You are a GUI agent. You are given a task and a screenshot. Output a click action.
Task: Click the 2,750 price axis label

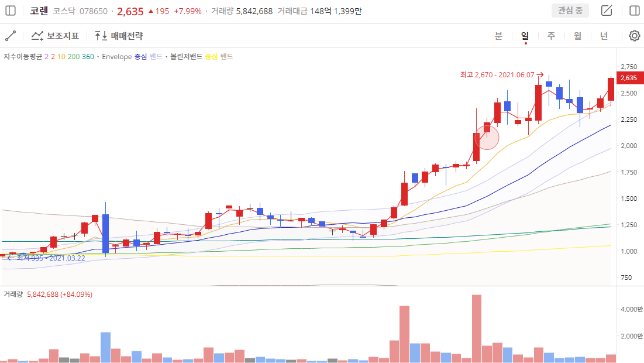(x=629, y=67)
